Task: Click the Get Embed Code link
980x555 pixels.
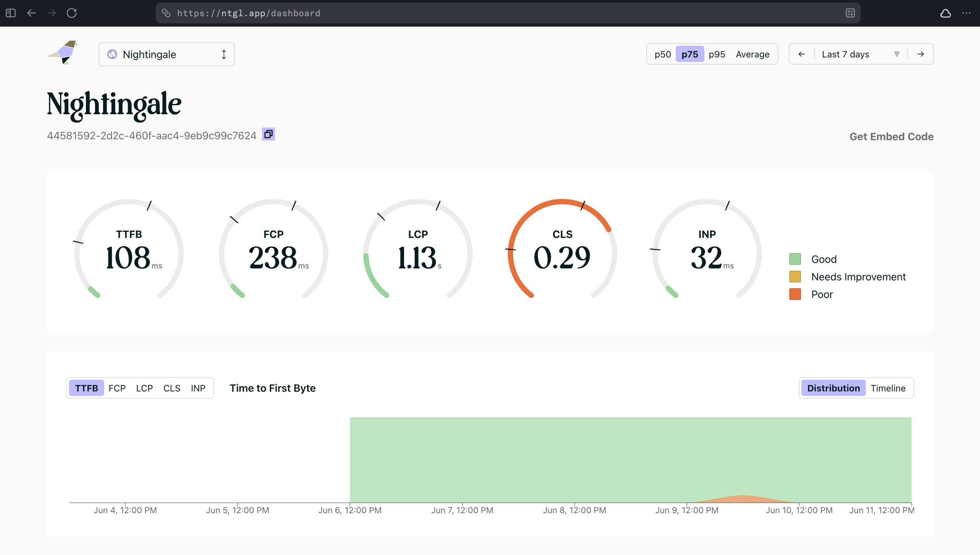Action: (x=891, y=136)
